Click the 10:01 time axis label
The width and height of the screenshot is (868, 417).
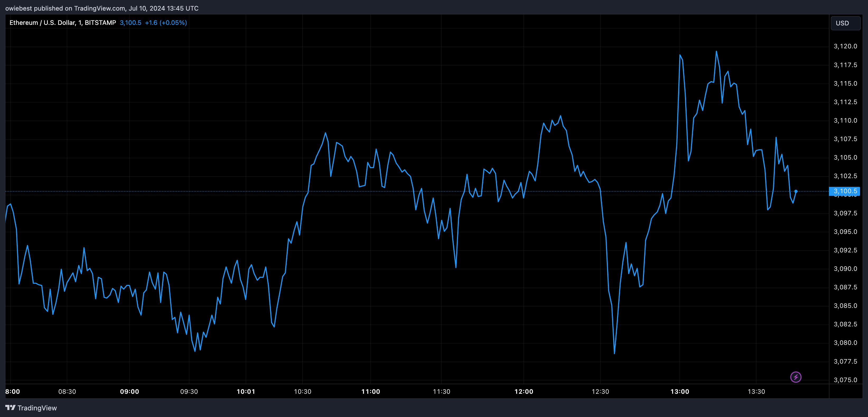pyautogui.click(x=246, y=391)
